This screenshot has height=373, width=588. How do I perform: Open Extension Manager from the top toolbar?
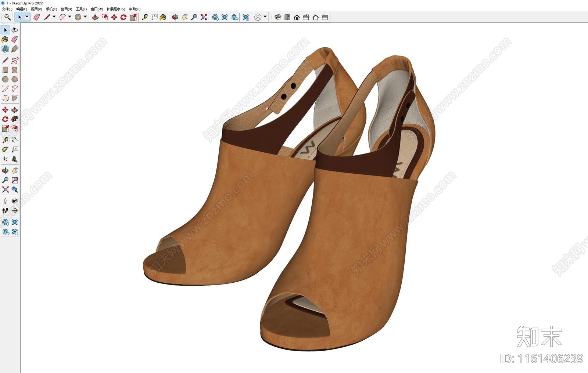(246, 17)
